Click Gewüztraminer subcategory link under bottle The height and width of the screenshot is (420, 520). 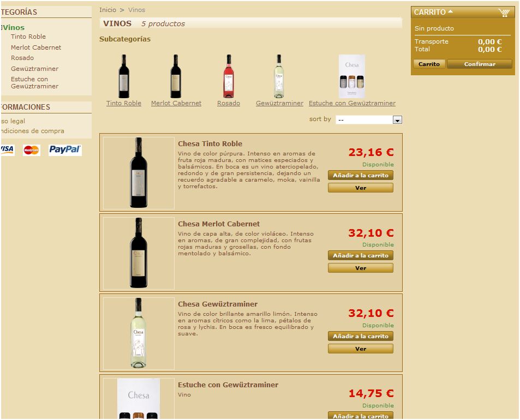tap(279, 103)
